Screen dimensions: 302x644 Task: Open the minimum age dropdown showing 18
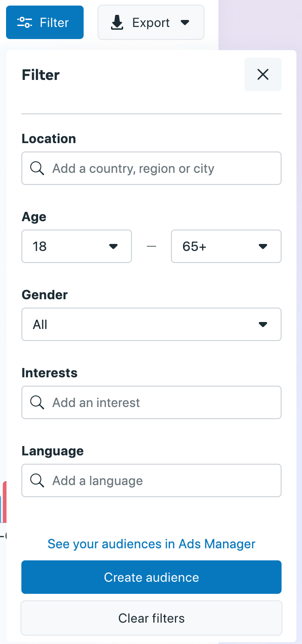pos(77,246)
